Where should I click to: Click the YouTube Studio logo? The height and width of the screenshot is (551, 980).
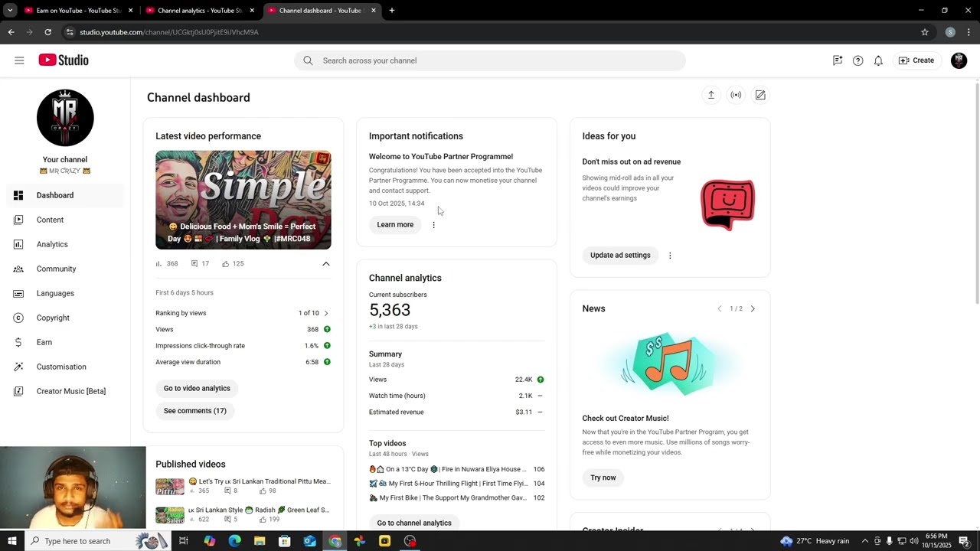(x=64, y=60)
